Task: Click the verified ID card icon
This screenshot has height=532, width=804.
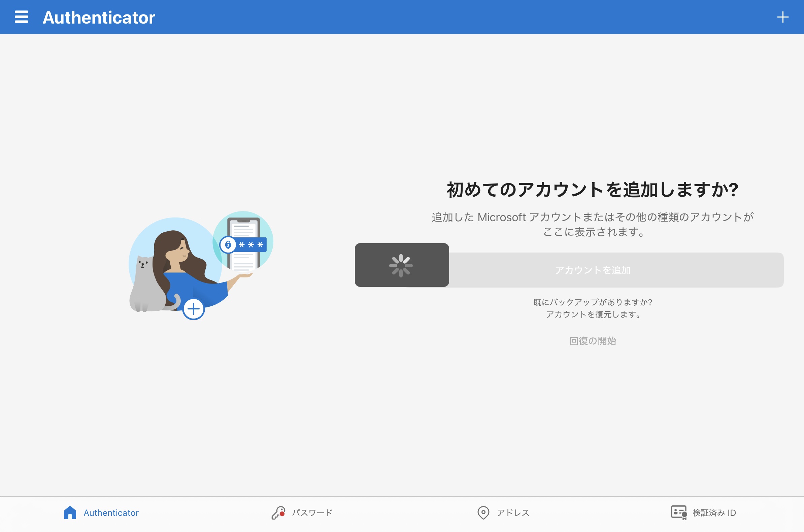Action: pyautogui.click(x=679, y=513)
